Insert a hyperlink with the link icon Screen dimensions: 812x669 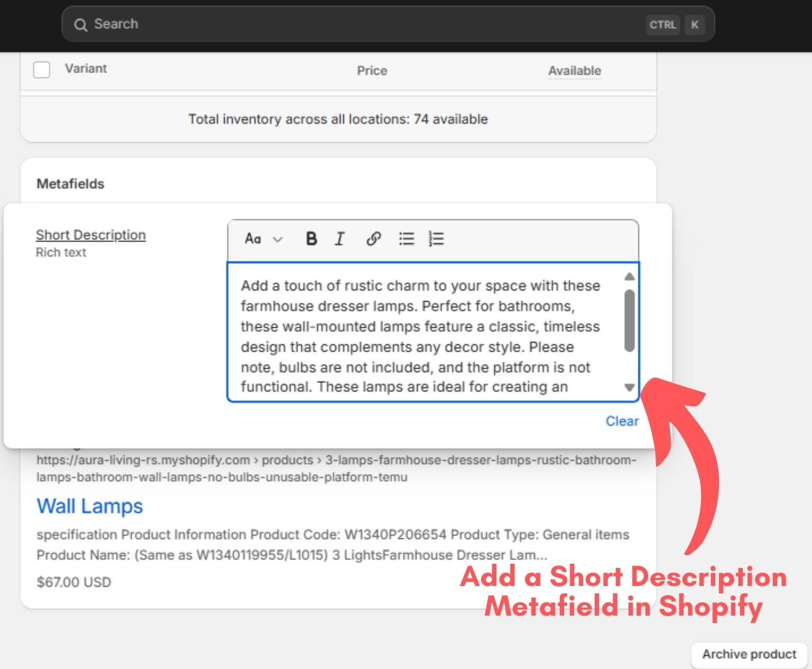[x=374, y=239]
